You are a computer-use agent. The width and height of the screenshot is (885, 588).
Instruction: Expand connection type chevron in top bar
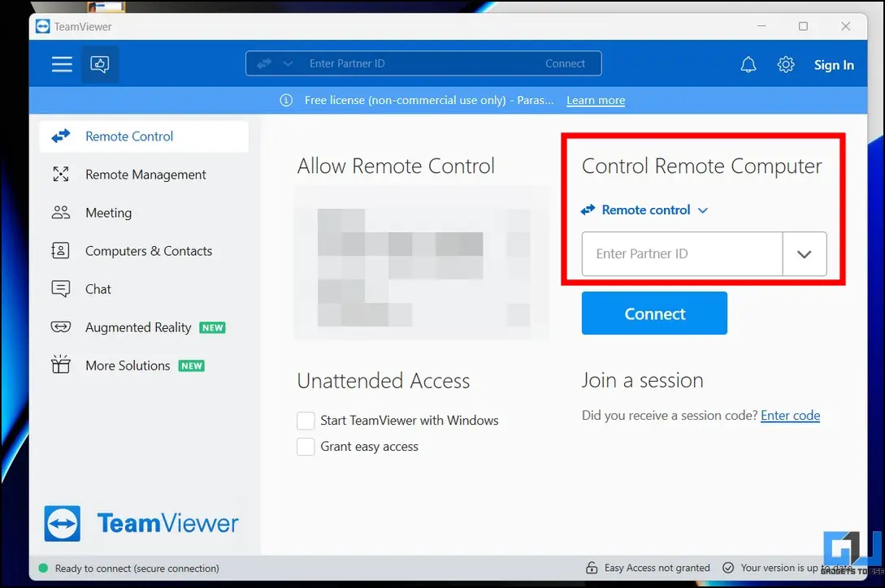coord(288,64)
